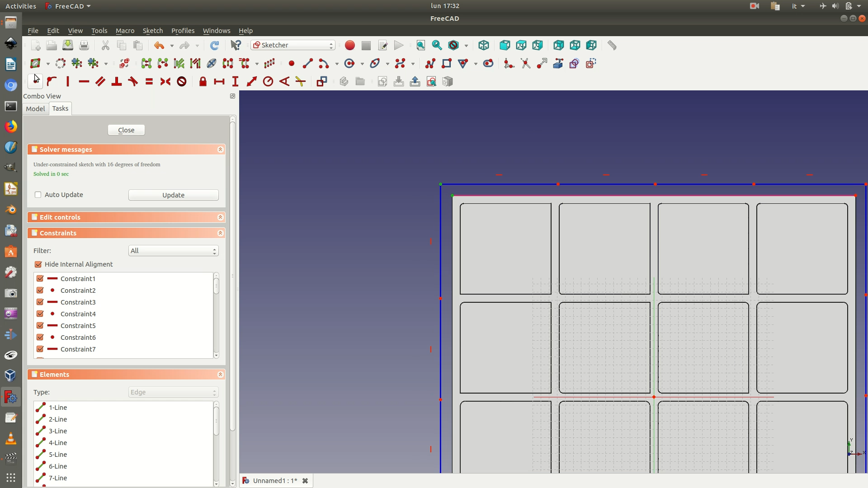Viewport: 868px width, 488px height.
Task: Click the elements list scrollbar
Action: (x=216, y=421)
